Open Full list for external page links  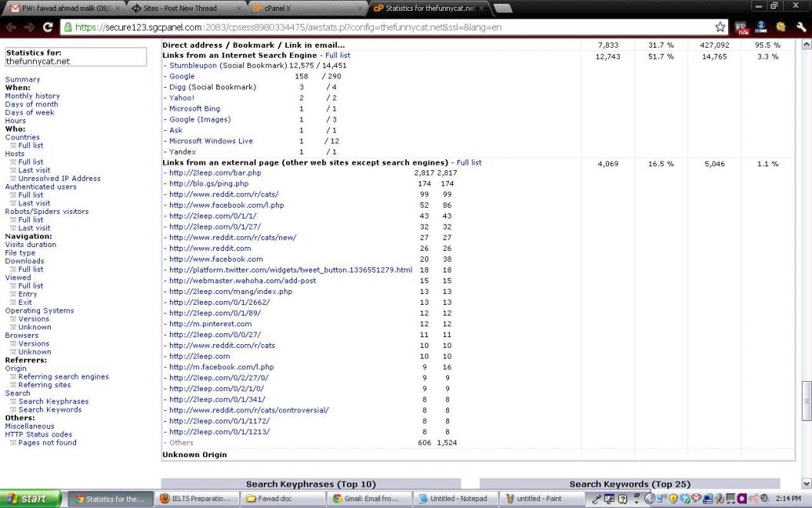[468, 162]
